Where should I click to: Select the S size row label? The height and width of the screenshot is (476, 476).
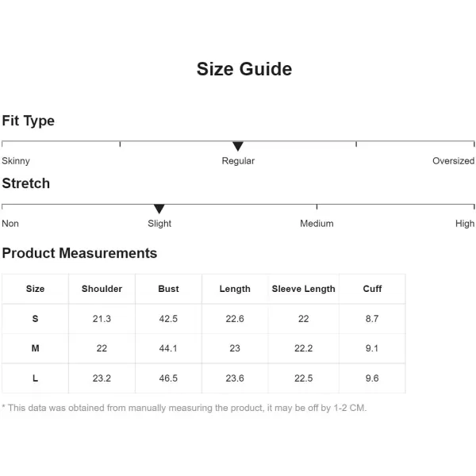(x=35, y=319)
